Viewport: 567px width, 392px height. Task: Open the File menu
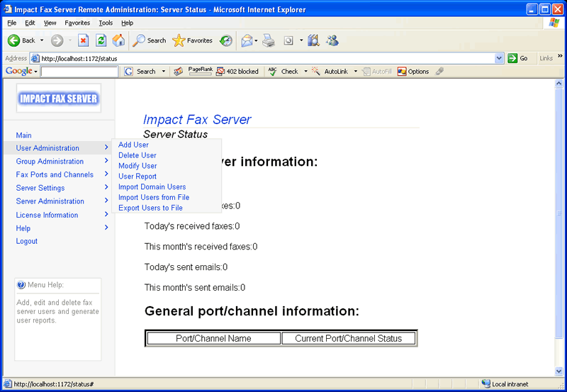click(11, 23)
